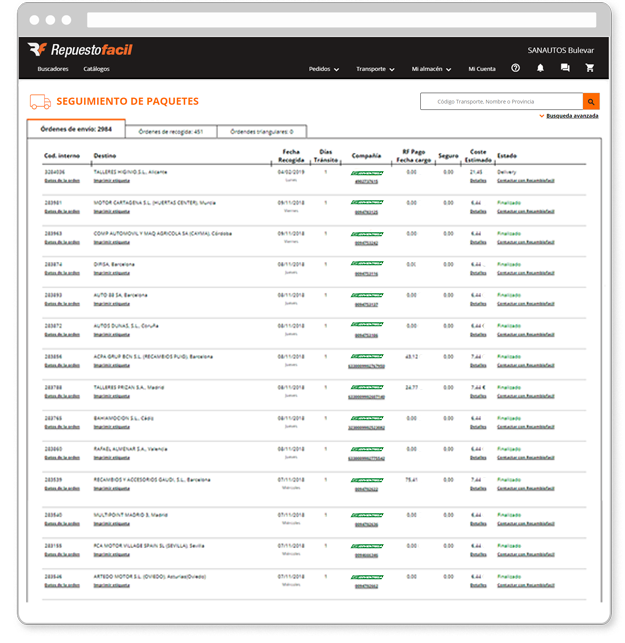625x643 pixels.
Task: Click SANAUTOS Bulevar account name
Action: point(560,50)
